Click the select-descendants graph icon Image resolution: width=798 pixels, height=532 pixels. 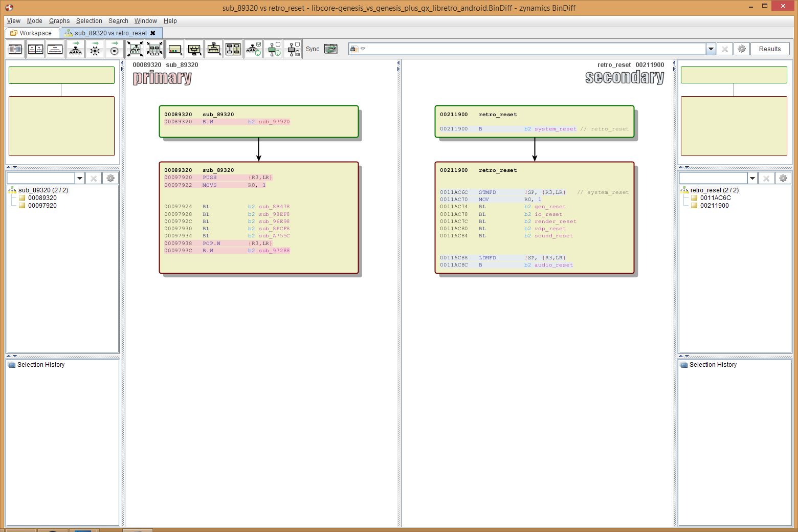194,49
